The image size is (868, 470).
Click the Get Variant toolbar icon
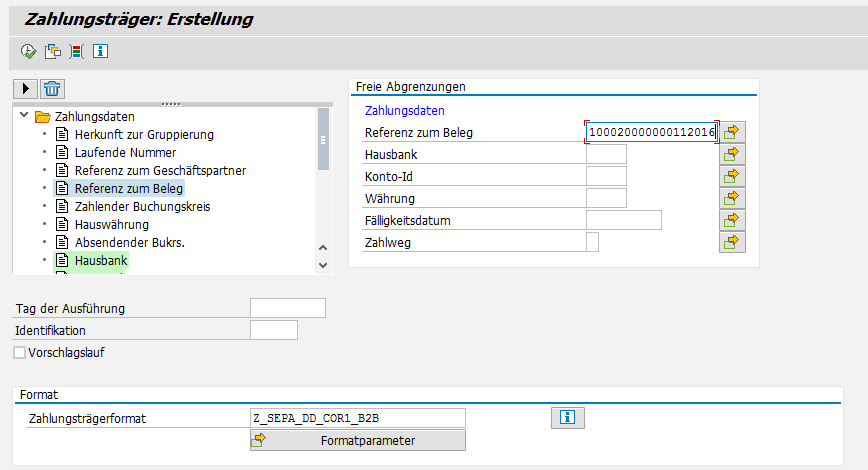(53, 51)
